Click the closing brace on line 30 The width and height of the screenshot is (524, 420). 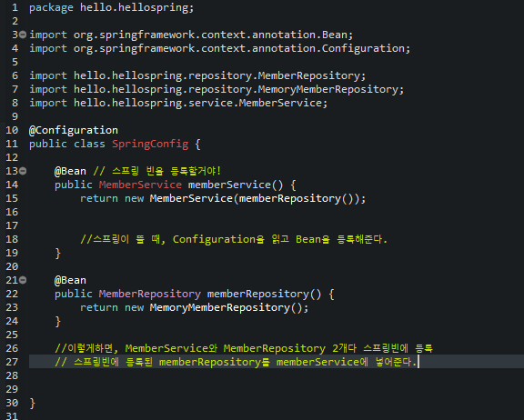(33, 404)
